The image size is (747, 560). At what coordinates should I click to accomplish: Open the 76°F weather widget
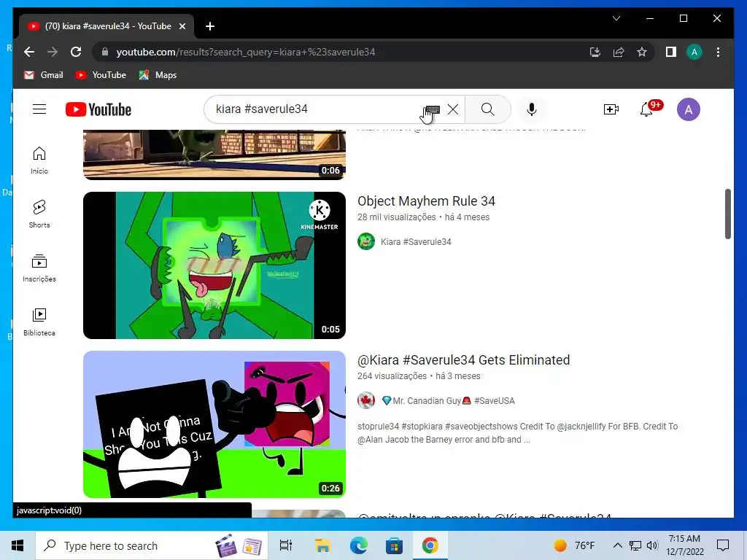(x=574, y=545)
